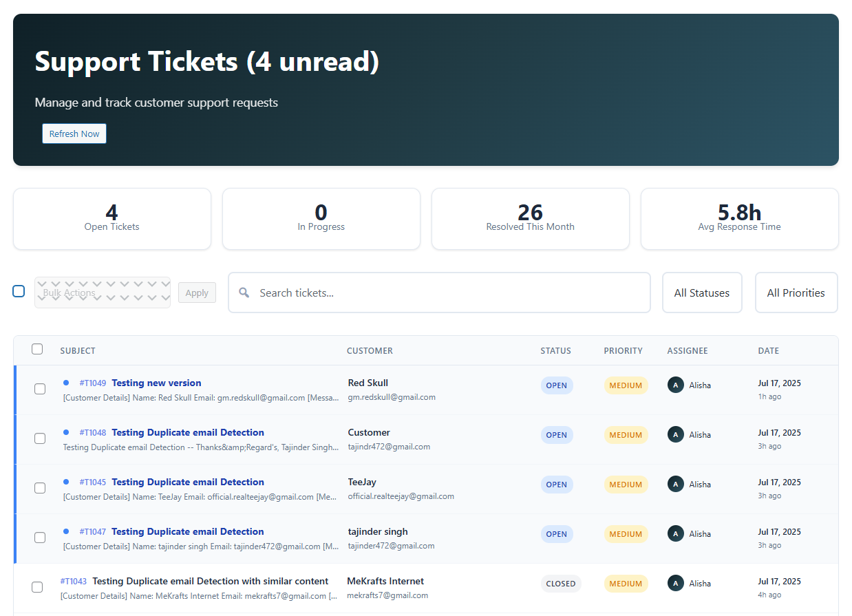Viewport: 852px width, 616px height.
Task: Click Alisha's avatar on ticket #T1048
Action: click(x=676, y=434)
